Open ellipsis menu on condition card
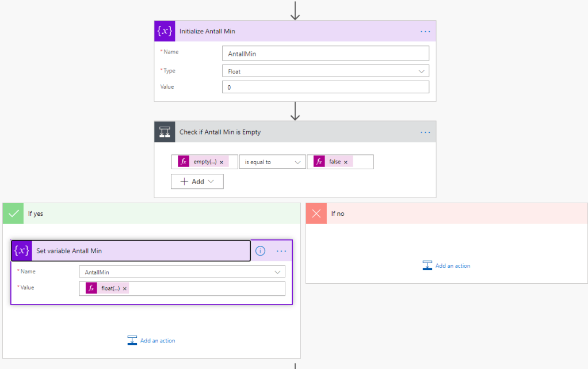The width and height of the screenshot is (588, 369). tap(425, 132)
